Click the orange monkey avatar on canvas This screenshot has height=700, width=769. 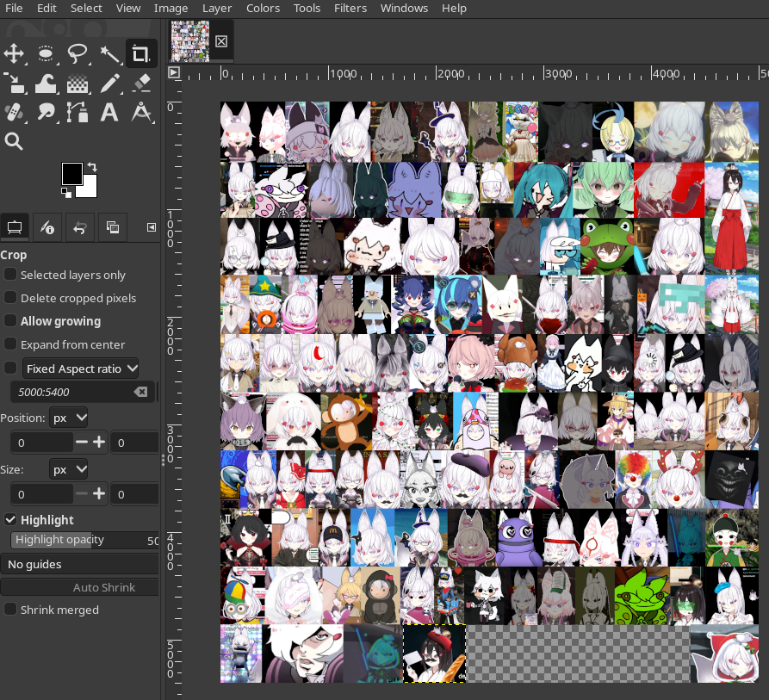coord(346,422)
